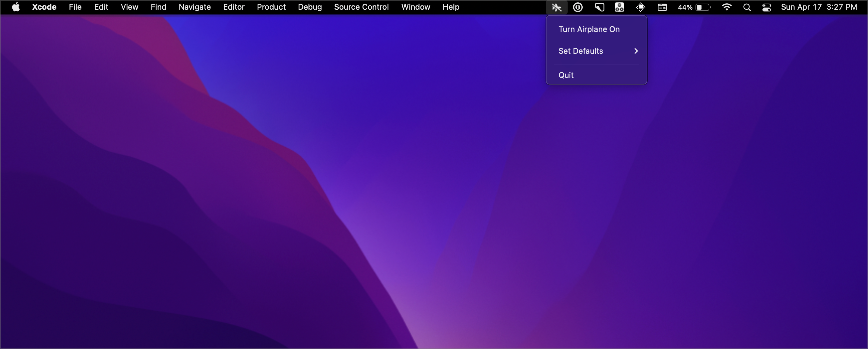Viewport: 868px width, 349px height.
Task: Open the 1Password menu bar icon
Action: [x=578, y=7]
